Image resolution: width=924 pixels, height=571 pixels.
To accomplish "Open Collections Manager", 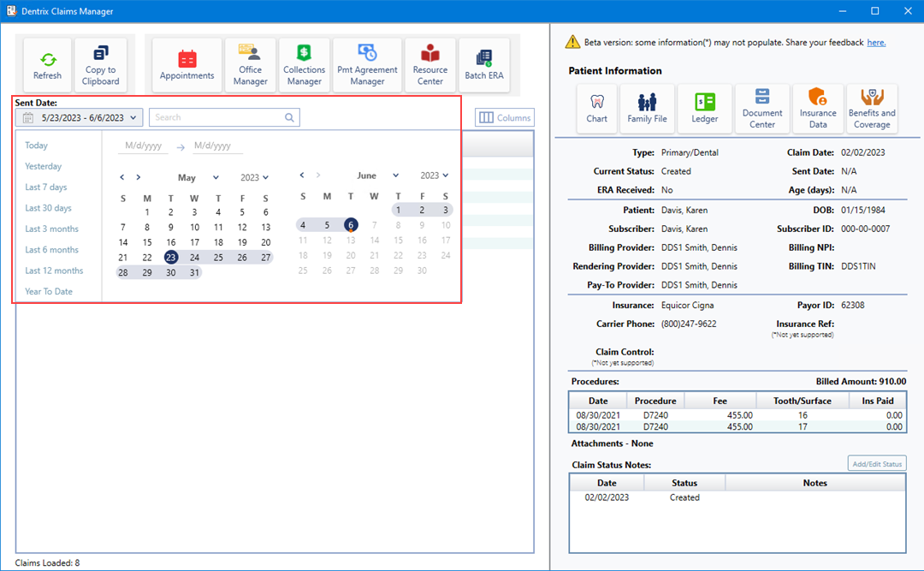I will click(304, 65).
